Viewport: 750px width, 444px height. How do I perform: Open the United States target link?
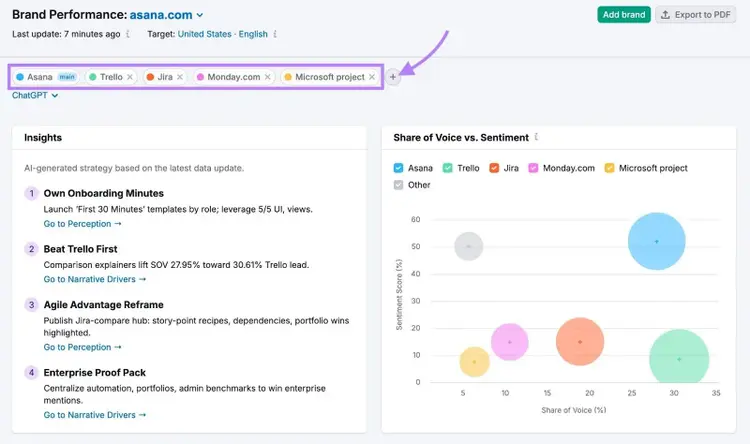[x=204, y=34]
